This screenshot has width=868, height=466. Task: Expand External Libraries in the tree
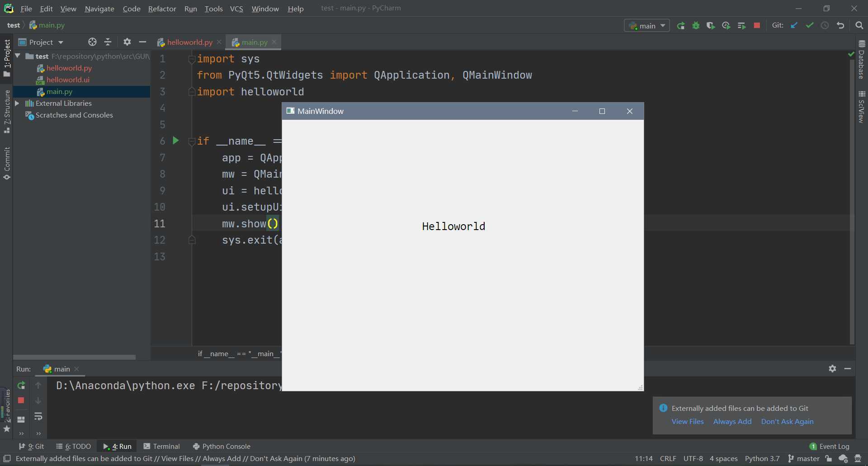click(17, 104)
